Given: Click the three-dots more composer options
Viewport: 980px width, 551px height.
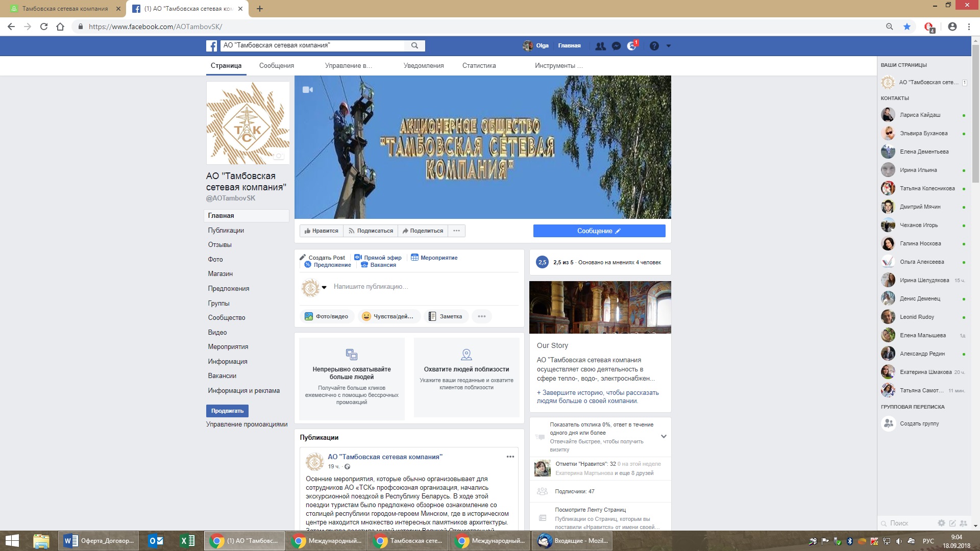Looking at the screenshot, I should point(482,316).
